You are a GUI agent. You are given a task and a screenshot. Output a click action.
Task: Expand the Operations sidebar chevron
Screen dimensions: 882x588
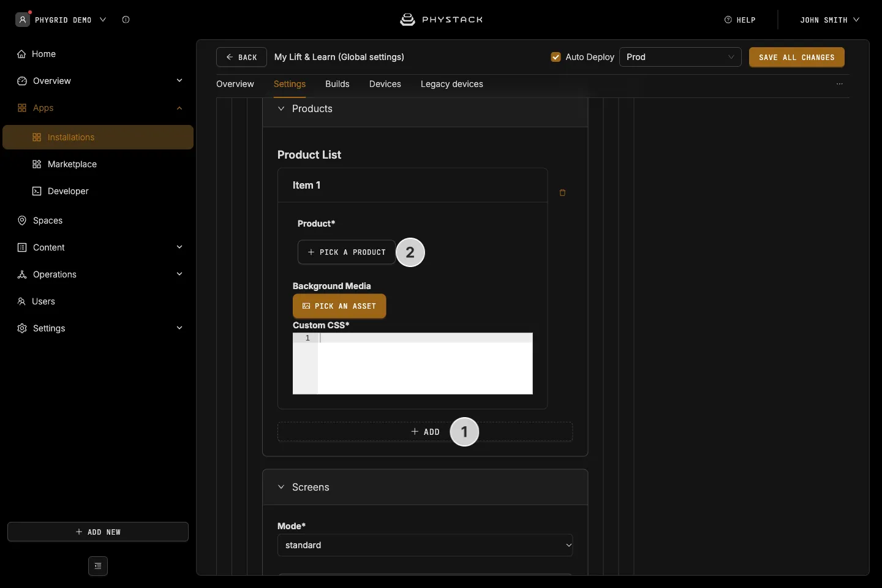click(x=179, y=274)
